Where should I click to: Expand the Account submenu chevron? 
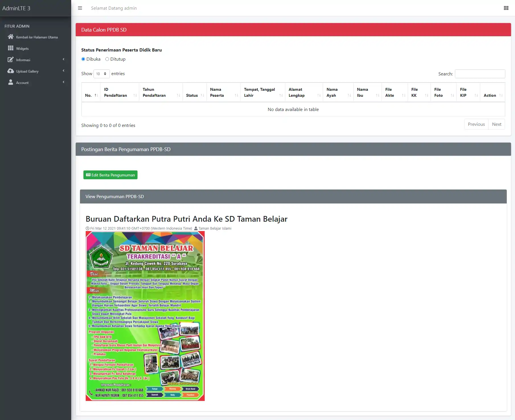63,82
